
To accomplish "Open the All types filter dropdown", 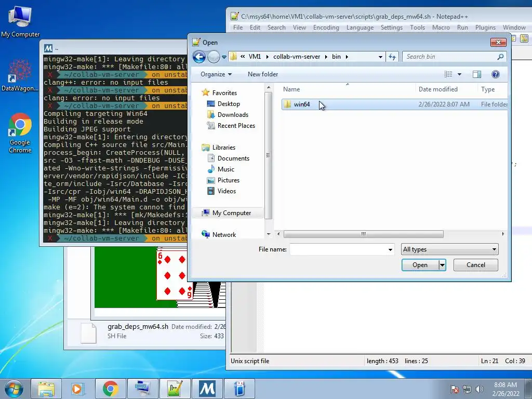I will pyautogui.click(x=449, y=249).
